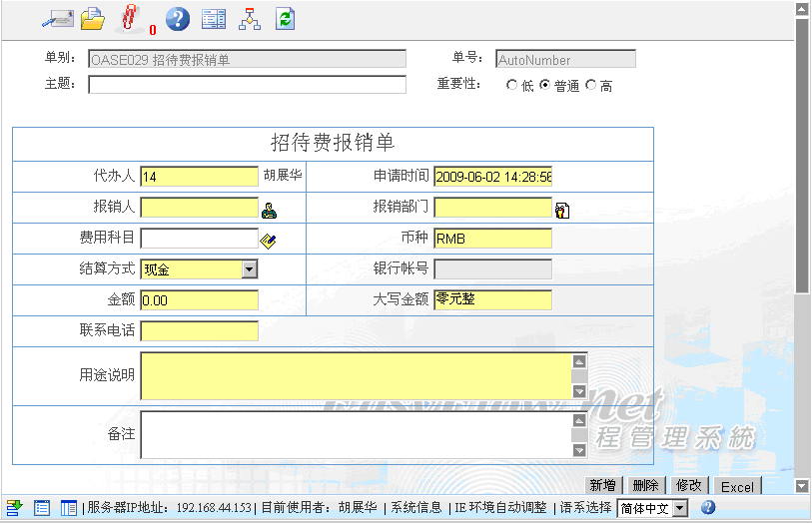Switch to the 新增 tab
Screen dimensions: 812x523
(x=602, y=486)
